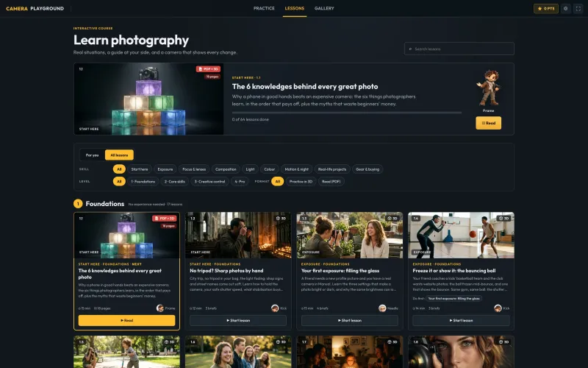Open the settings gear icon in top bar
Image resolution: width=588 pixels, height=368 pixels.
[x=565, y=8]
